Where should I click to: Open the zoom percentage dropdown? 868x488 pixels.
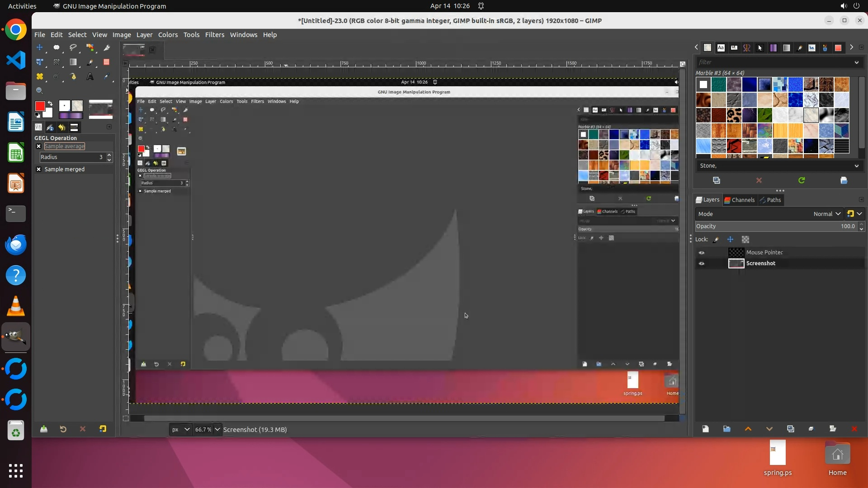[x=217, y=430]
